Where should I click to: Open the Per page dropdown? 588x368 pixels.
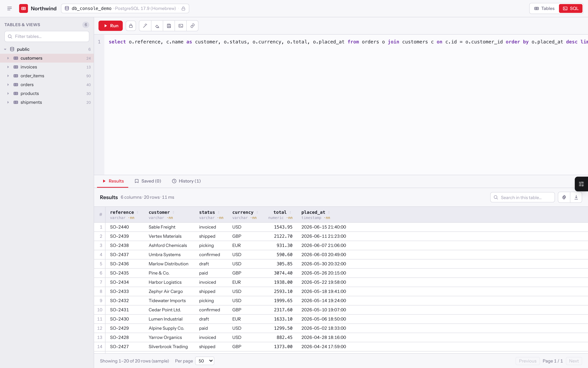click(x=205, y=361)
